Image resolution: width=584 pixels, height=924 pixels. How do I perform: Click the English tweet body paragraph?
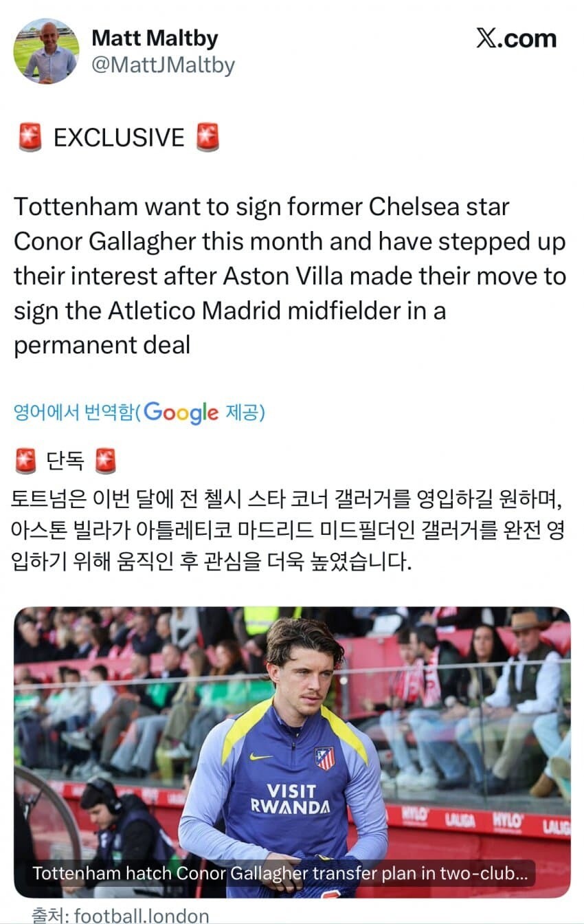tap(289, 275)
